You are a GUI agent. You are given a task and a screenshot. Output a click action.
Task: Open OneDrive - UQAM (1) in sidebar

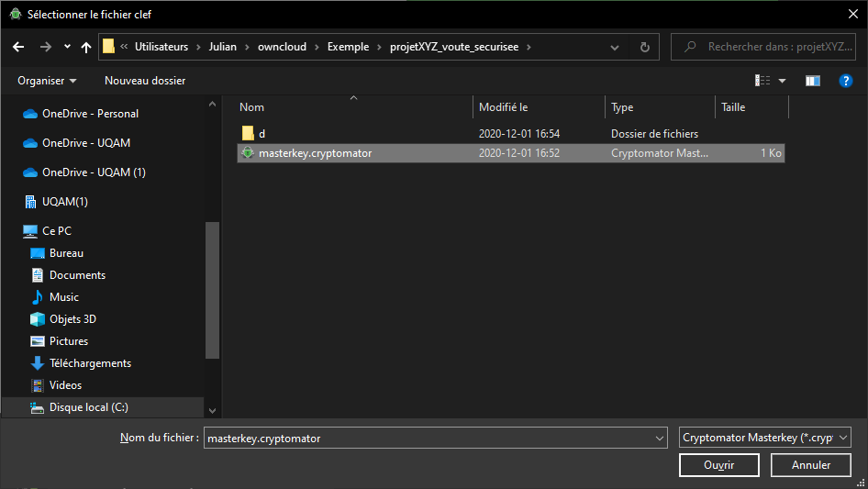[x=94, y=172]
